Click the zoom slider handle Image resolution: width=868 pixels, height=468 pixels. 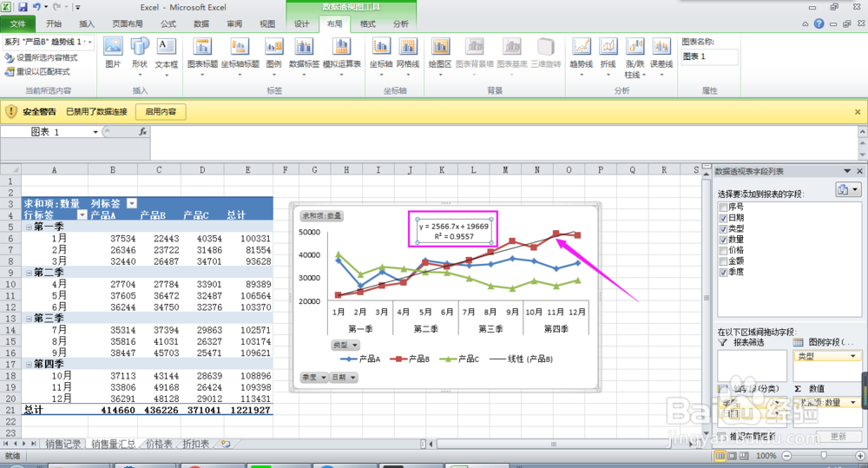tap(824, 456)
